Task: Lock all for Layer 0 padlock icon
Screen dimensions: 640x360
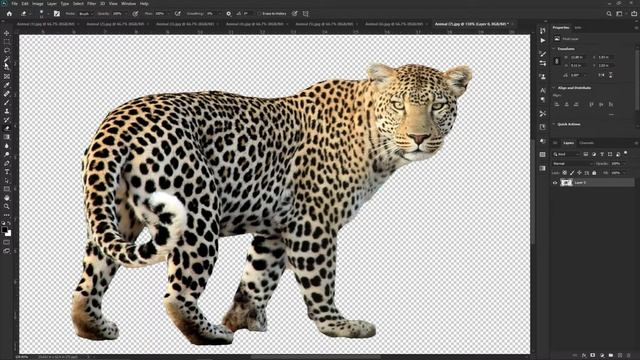Action: pos(594,173)
